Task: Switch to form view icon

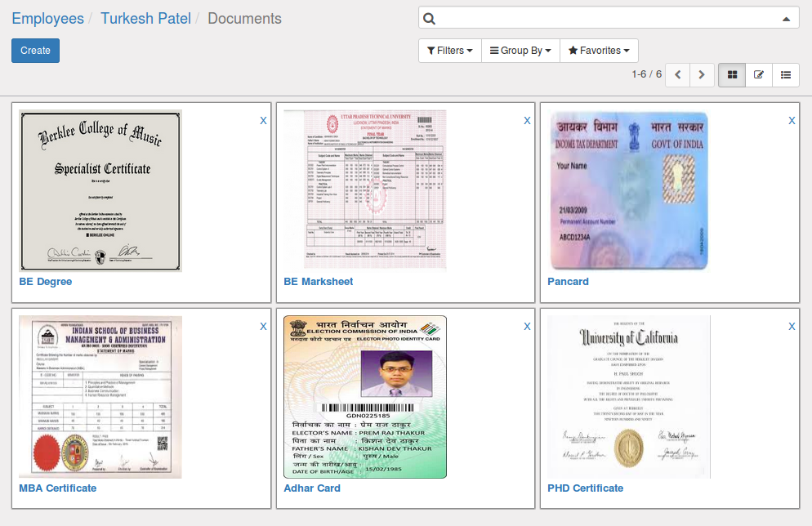Action: (x=759, y=75)
